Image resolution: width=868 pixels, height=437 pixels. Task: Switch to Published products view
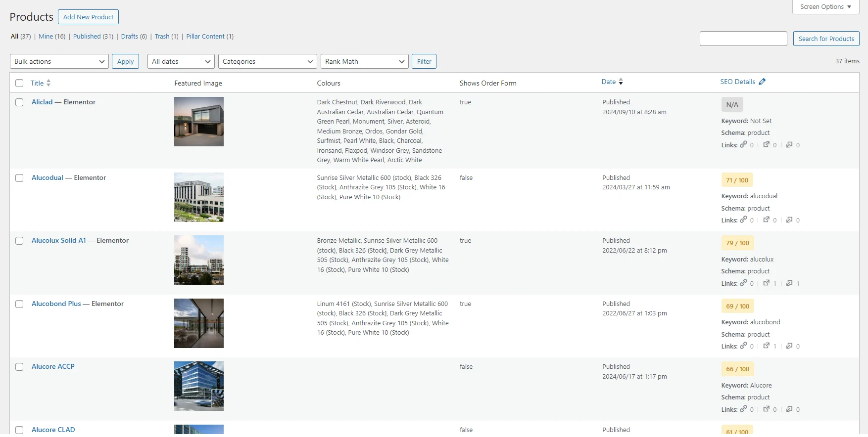point(87,37)
